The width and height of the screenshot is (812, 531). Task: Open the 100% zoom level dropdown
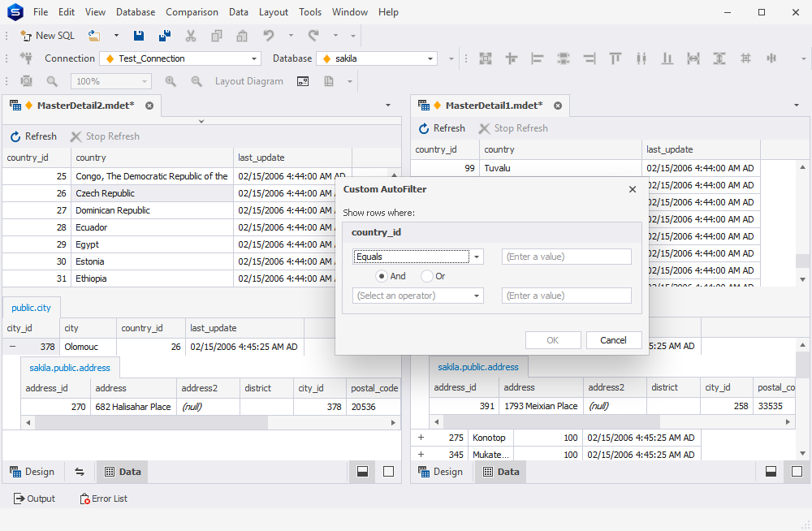(145, 81)
